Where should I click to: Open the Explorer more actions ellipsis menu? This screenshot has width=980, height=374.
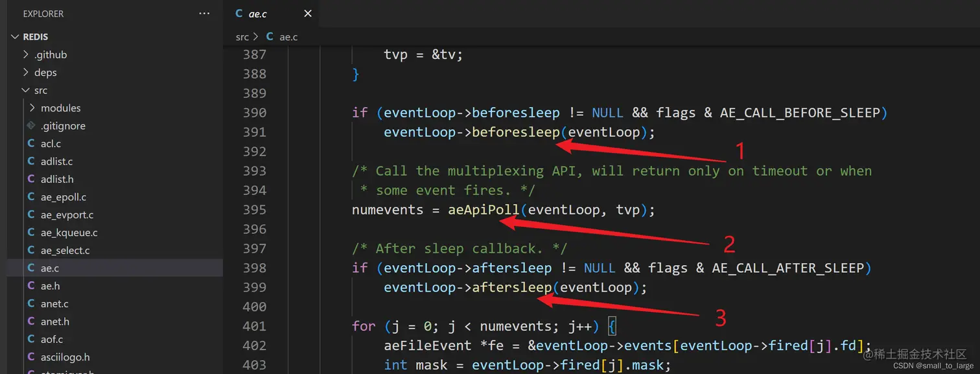click(x=204, y=13)
